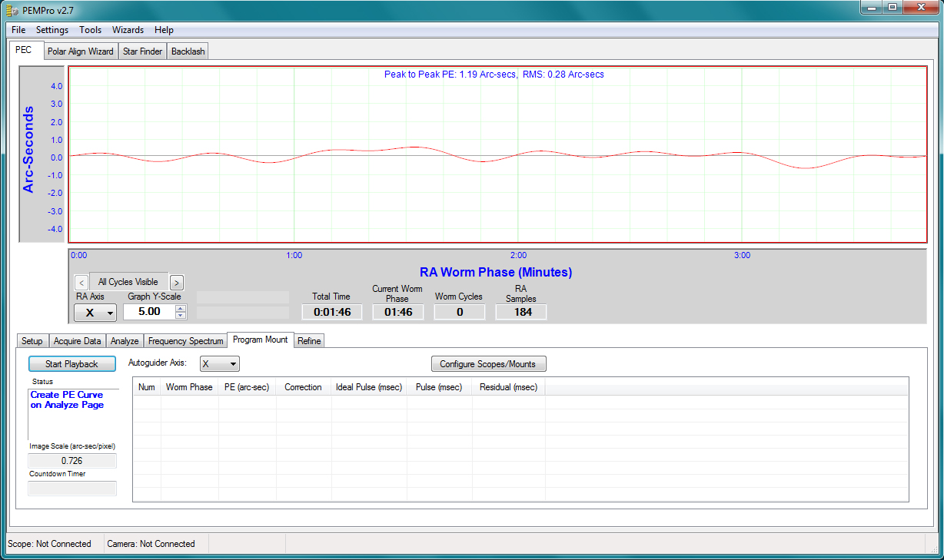Image resolution: width=944 pixels, height=560 pixels.
Task: Open the Tools menu
Action: [x=90, y=30]
